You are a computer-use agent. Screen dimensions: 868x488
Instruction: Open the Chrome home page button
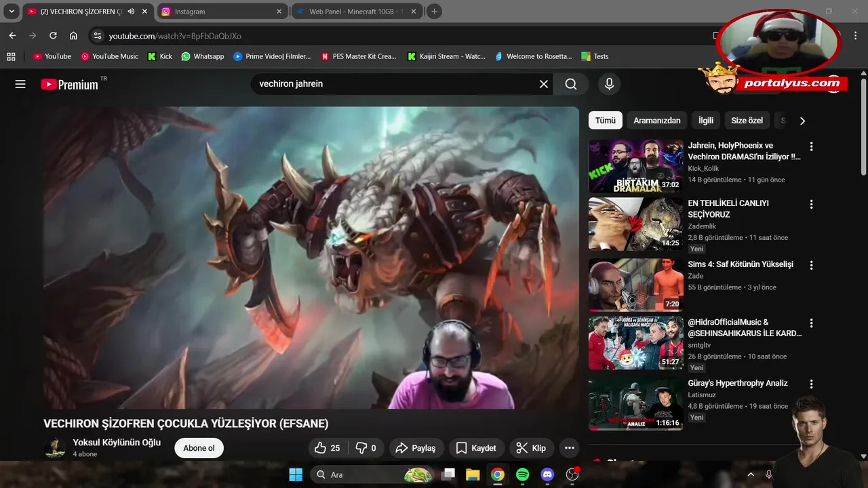[x=73, y=36]
